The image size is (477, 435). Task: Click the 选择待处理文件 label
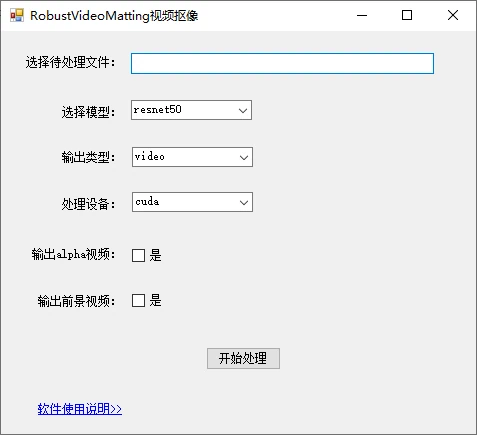[71, 62]
